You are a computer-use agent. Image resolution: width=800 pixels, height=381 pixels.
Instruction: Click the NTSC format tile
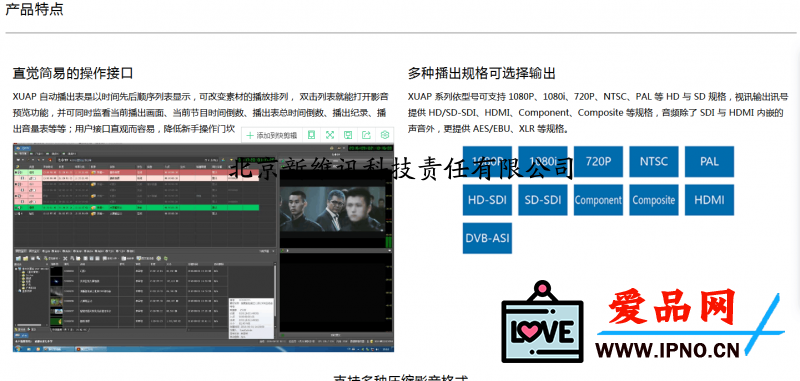[x=654, y=162]
